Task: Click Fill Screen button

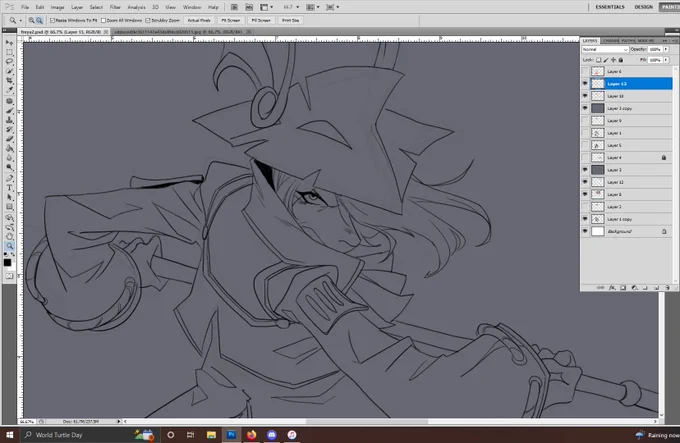Action: click(261, 20)
